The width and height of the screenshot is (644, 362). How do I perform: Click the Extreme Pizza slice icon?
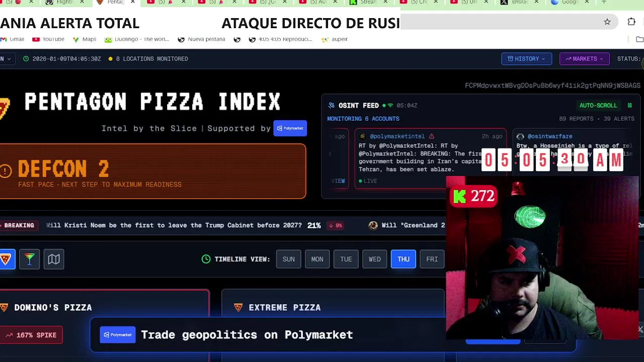coord(238,307)
